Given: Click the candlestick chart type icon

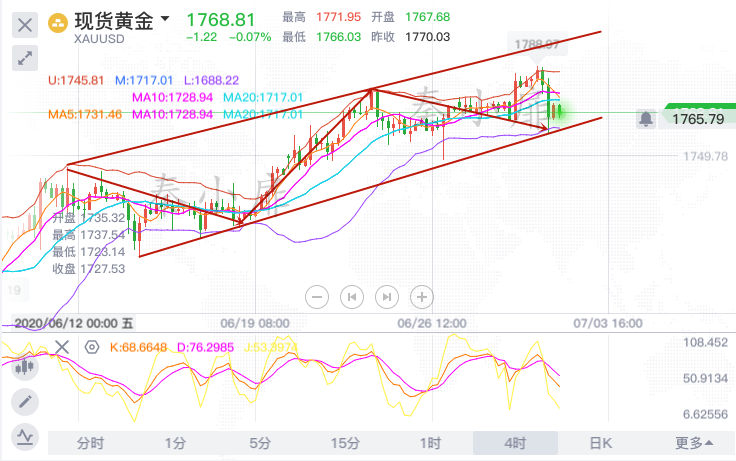Looking at the screenshot, I should click(25, 367).
